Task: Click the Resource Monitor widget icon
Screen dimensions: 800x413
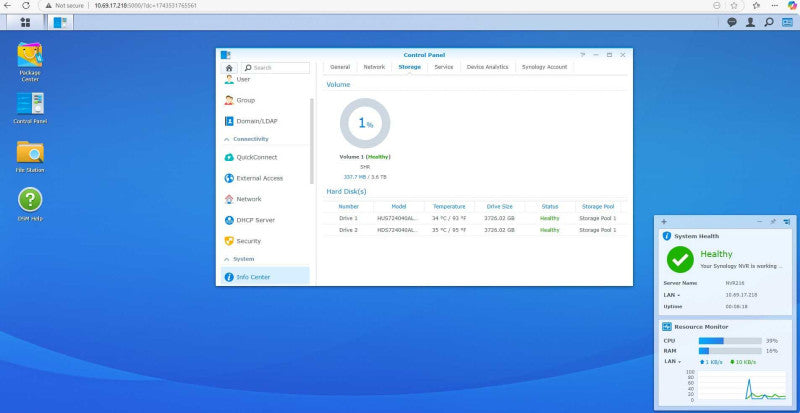Action: pyautogui.click(x=666, y=327)
